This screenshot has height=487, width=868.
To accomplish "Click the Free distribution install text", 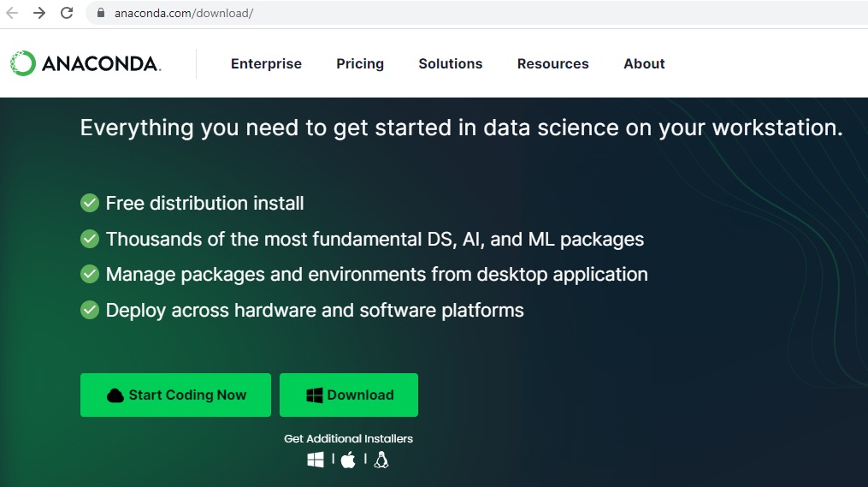I will click(x=205, y=204).
